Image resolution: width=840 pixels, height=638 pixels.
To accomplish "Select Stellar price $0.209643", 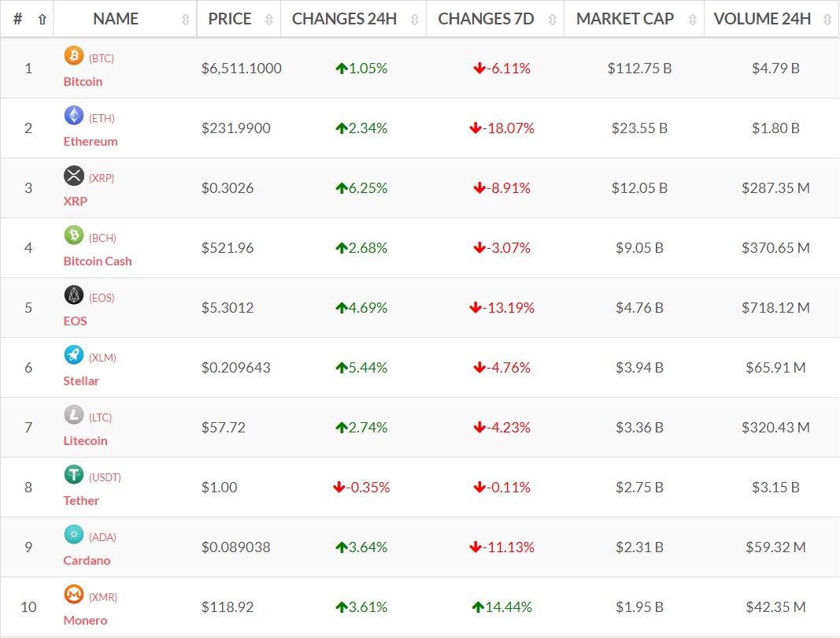I will (x=236, y=368).
